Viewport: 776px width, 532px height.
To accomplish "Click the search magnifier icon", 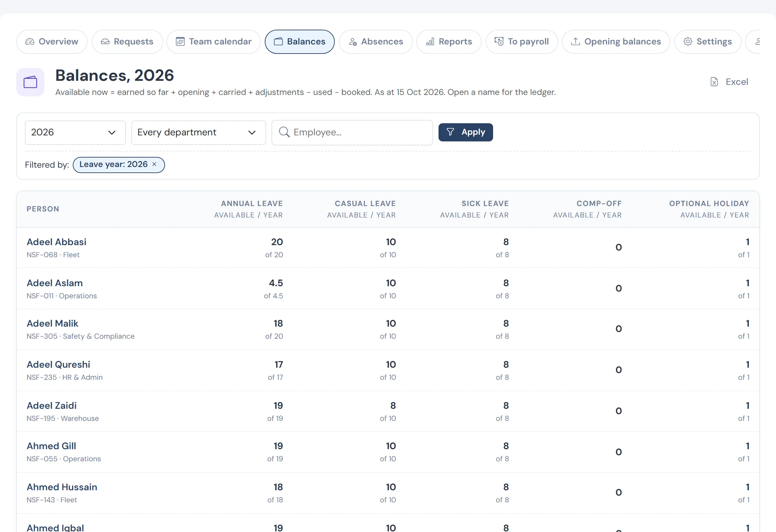I will coord(284,132).
